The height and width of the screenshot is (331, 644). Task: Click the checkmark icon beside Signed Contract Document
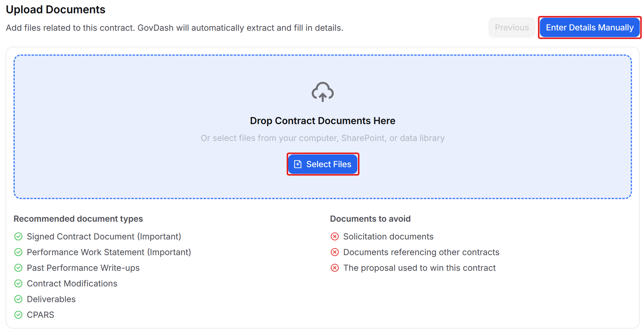18,236
